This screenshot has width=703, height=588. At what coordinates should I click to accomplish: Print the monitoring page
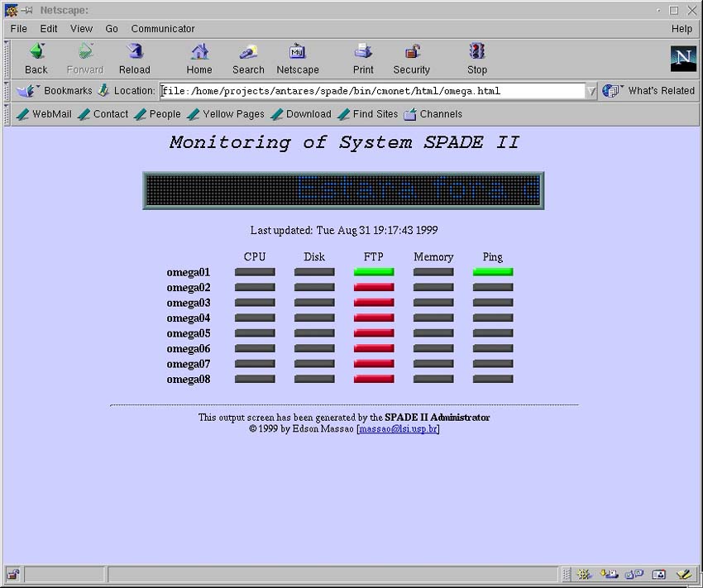363,59
